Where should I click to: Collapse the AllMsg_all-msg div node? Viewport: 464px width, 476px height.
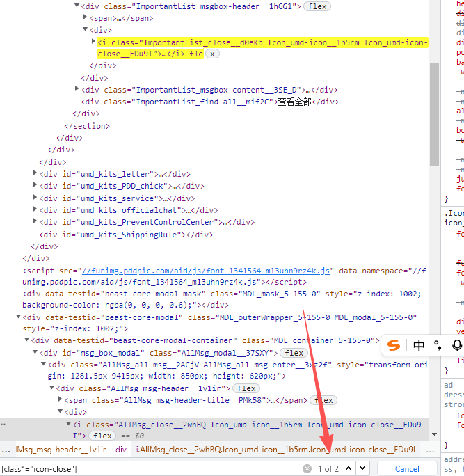click(43, 364)
